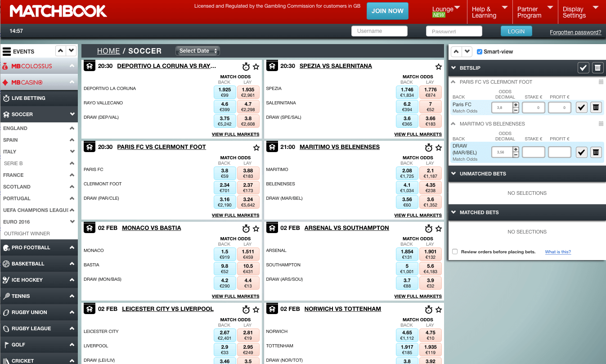Move betslip panel up with arrow
The image size is (606, 364).
(456, 51)
